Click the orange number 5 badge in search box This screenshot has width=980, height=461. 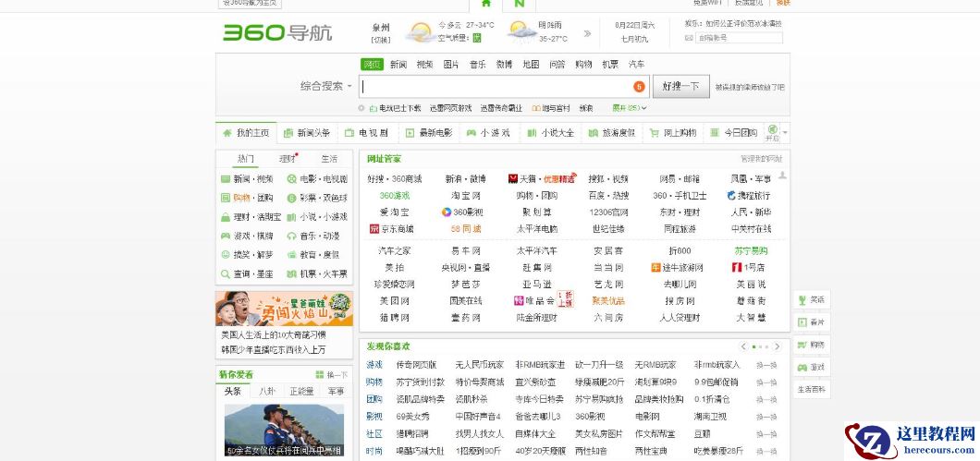[639, 87]
